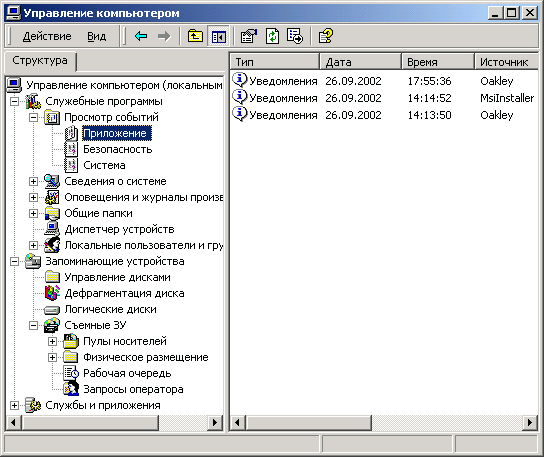Screen dimensions: 544x457
Task: Click the Back arrow toolbar icon
Action: (x=141, y=36)
